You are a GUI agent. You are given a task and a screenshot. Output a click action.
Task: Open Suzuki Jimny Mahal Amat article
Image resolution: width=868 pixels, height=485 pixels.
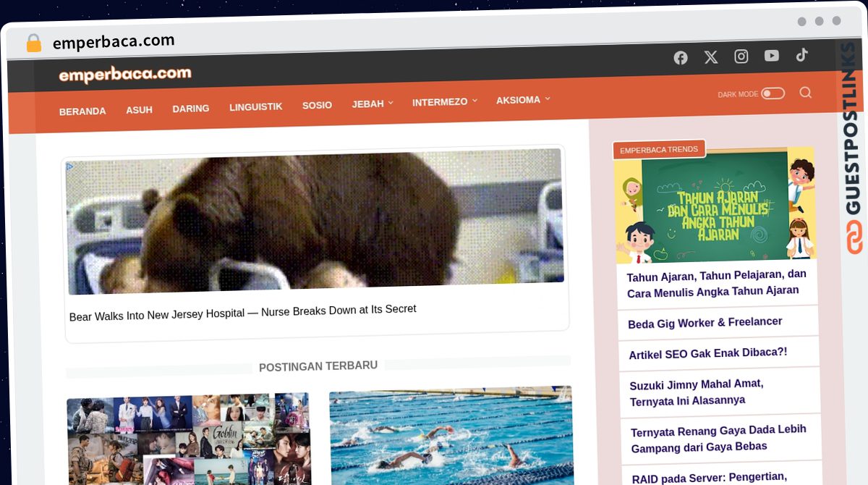coord(697,392)
